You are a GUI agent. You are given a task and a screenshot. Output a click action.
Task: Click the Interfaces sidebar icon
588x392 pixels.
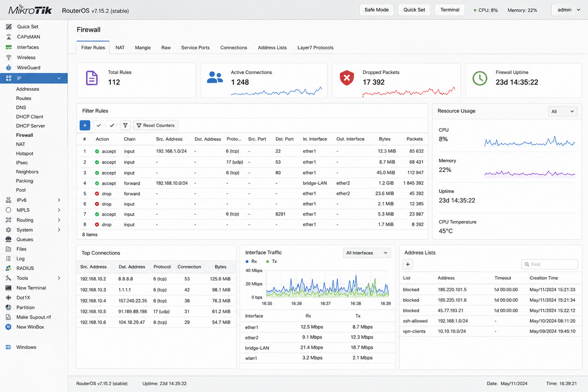pos(9,47)
